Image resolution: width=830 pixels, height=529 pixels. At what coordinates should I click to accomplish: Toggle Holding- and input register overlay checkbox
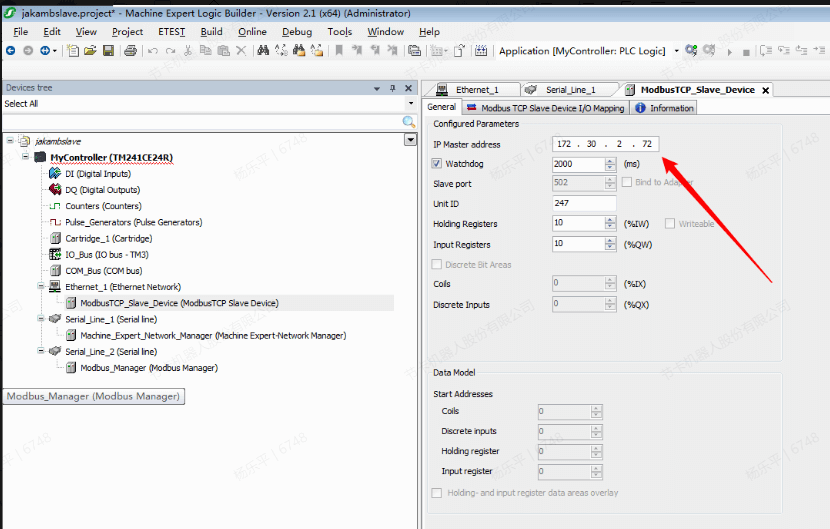[x=437, y=492]
